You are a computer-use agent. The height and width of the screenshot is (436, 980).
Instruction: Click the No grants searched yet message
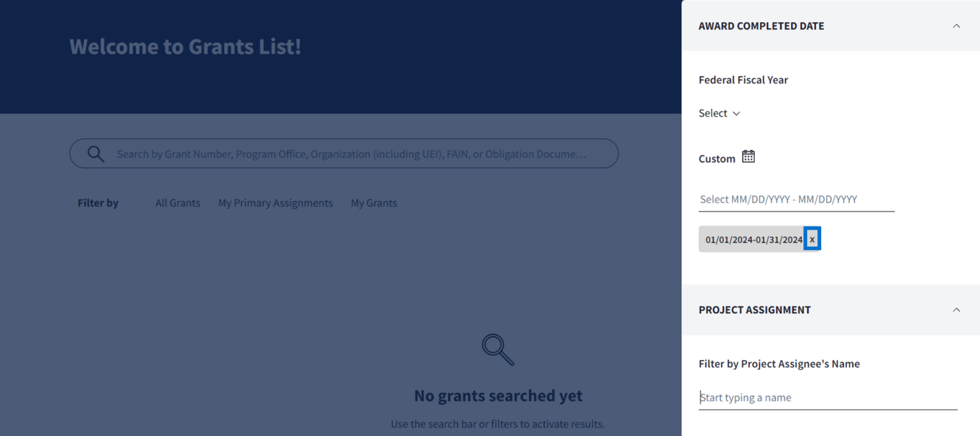pos(498,396)
